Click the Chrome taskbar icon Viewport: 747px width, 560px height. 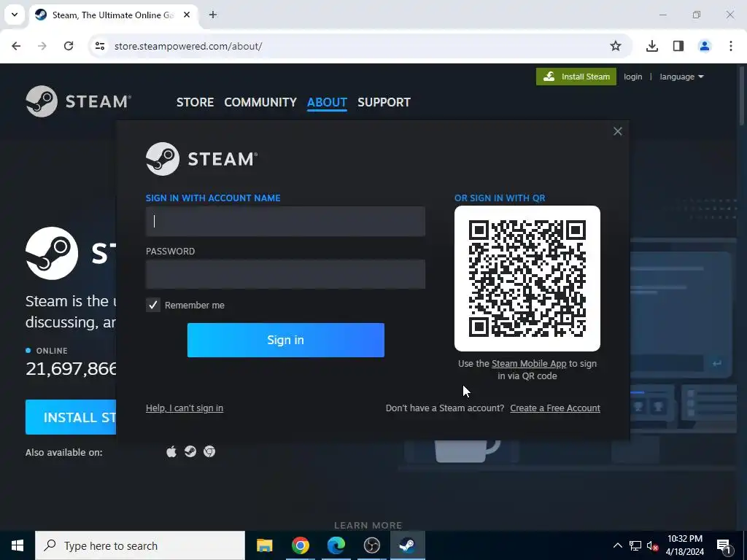tap(300, 545)
